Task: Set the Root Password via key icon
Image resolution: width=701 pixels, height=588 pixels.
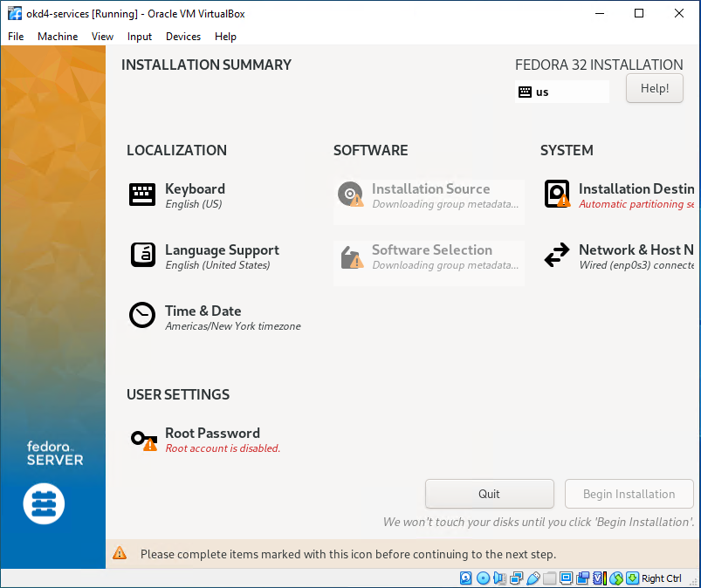Action: 143,438
